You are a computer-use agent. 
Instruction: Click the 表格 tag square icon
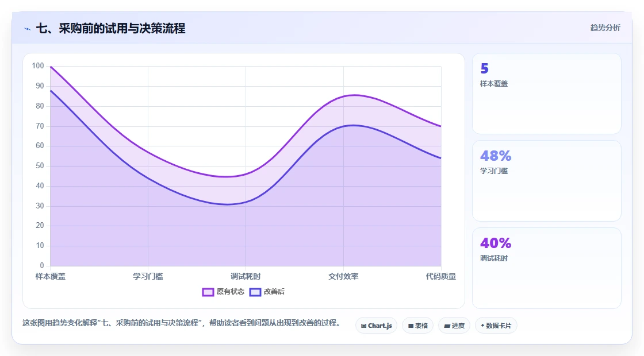click(411, 326)
